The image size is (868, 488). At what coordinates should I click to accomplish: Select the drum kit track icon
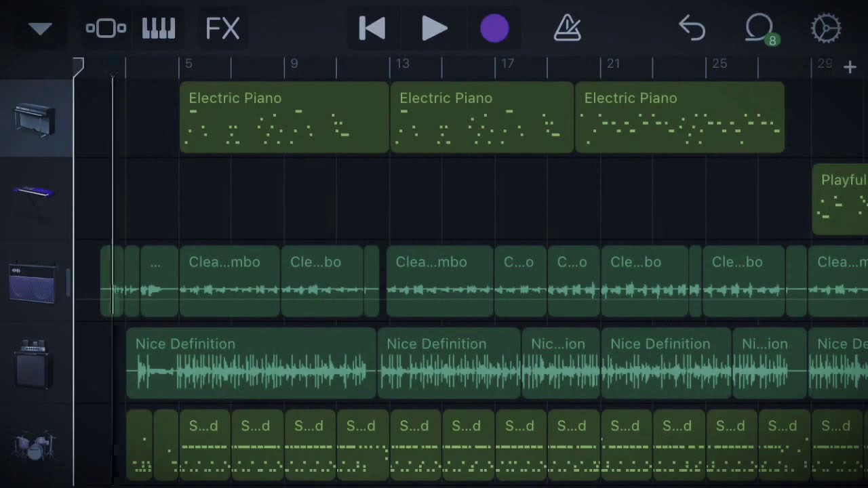tap(34, 444)
